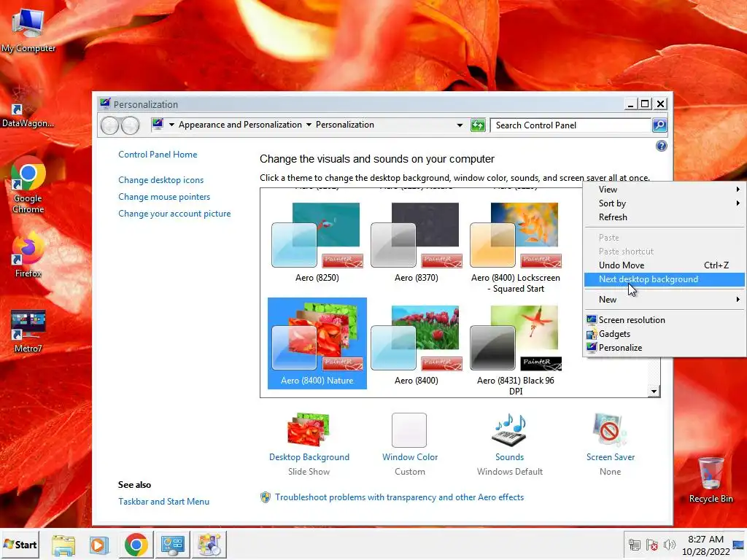
Task: Expand the View submenu
Action: 664,190
